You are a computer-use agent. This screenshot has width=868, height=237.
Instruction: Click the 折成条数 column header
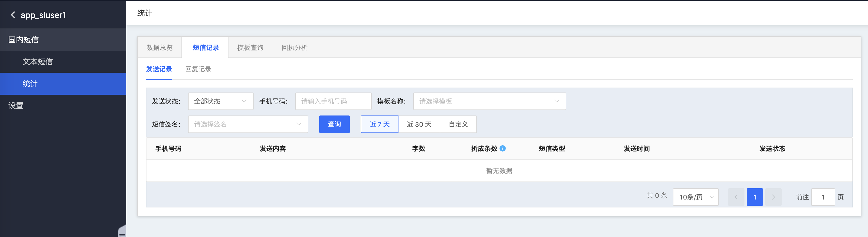point(484,149)
